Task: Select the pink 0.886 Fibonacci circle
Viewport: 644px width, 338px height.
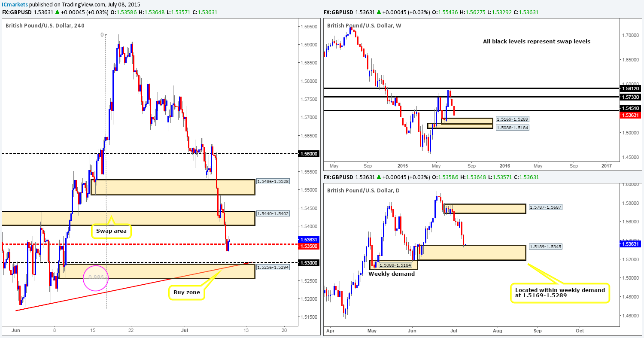Action: (x=95, y=277)
